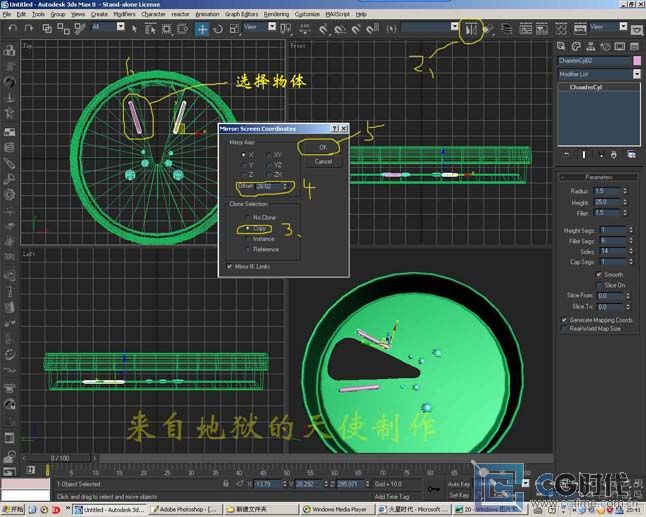
Task: Toggle Real-World Map Size checkbox
Action: pyautogui.click(x=564, y=329)
